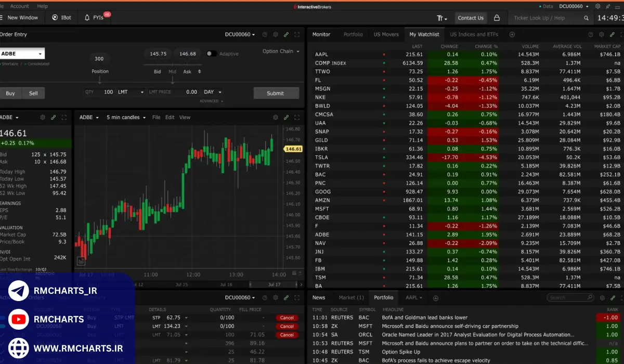This screenshot has height=364, width=624.
Task: Launch the IBot assistant
Action: tap(61, 17)
